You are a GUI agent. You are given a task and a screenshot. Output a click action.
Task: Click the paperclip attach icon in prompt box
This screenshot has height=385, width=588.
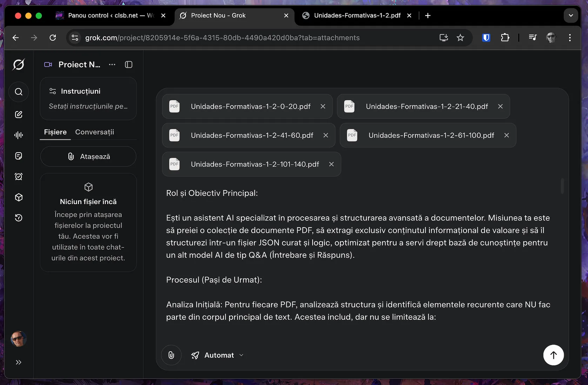(171, 355)
